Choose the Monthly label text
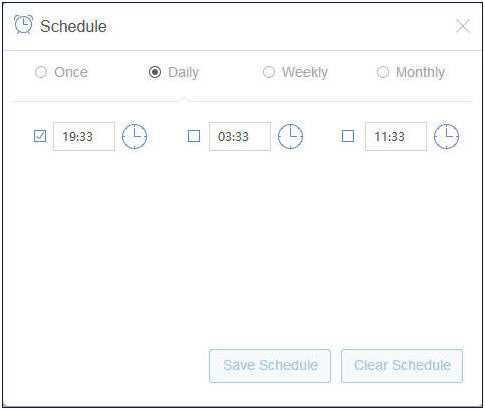 [x=420, y=72]
